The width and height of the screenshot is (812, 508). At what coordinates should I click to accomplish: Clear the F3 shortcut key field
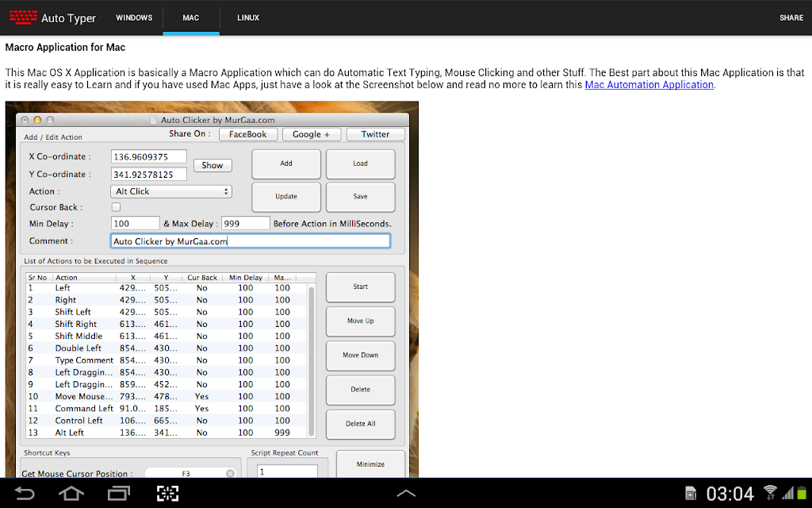point(231,473)
